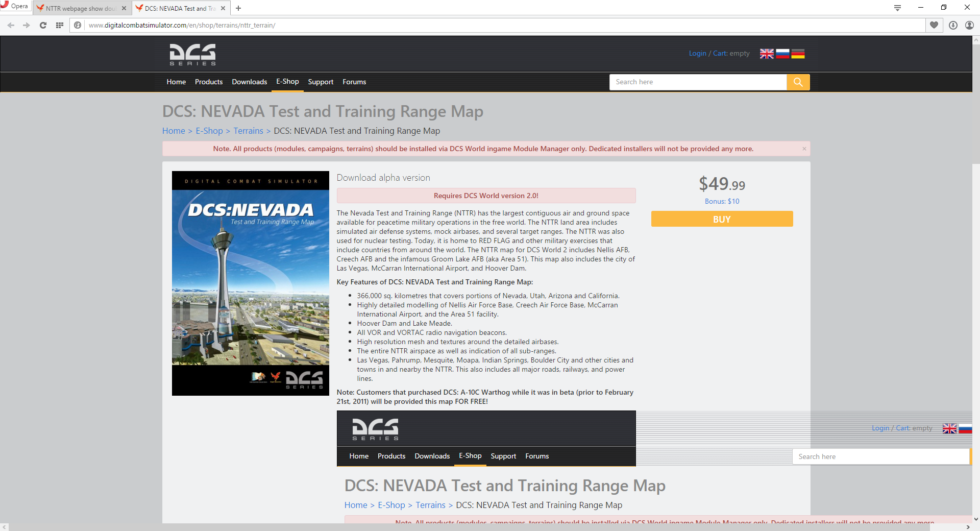The image size is (980, 531).
Task: Open the browser downloads icon
Action: pyautogui.click(x=953, y=25)
